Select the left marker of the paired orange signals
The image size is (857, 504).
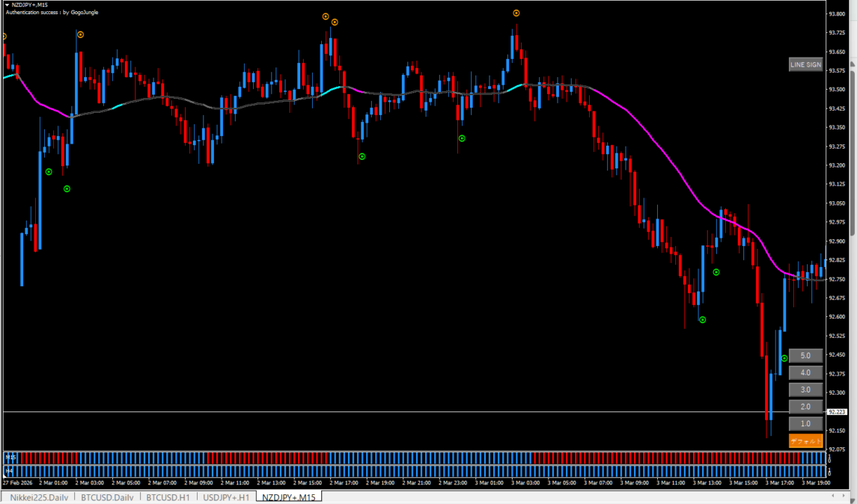326,16
